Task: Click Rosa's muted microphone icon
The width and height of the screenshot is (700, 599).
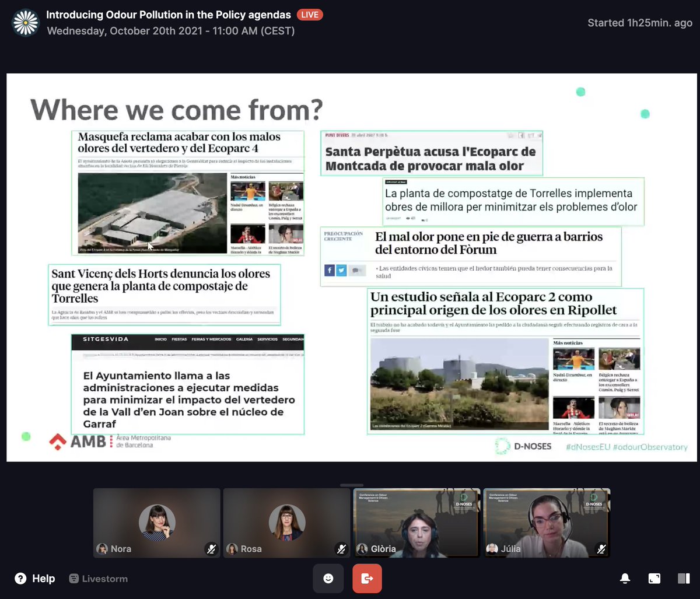Action: coord(341,549)
